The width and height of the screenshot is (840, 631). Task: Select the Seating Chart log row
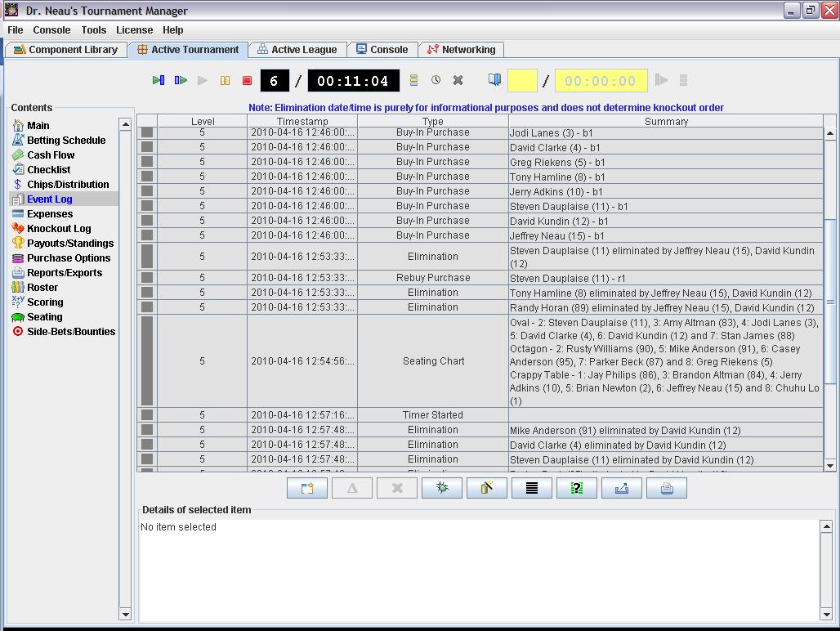480,361
